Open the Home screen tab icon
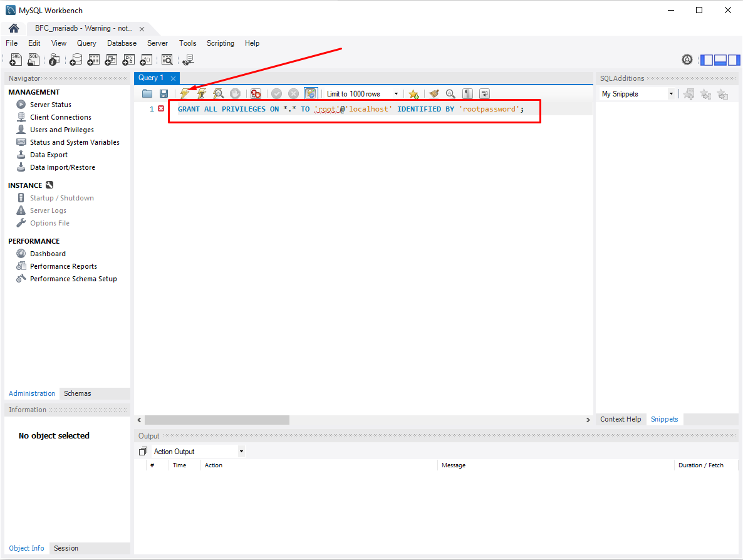The height and width of the screenshot is (560, 743). point(14,28)
